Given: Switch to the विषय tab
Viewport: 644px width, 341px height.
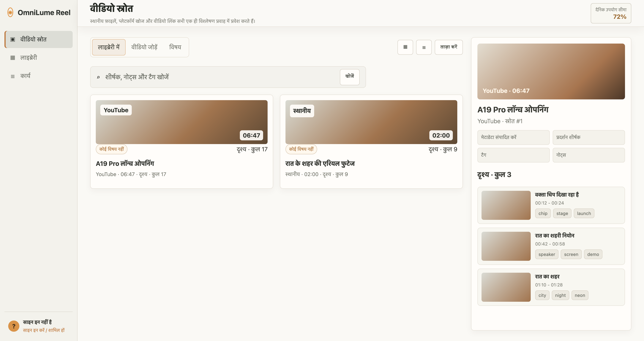Looking at the screenshot, I should 175,47.
